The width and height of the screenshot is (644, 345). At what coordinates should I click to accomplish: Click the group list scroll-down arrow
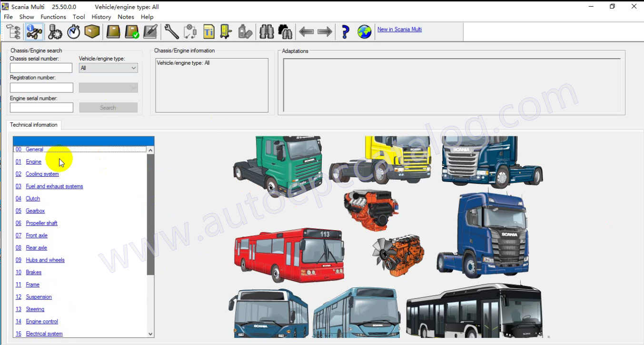click(150, 335)
